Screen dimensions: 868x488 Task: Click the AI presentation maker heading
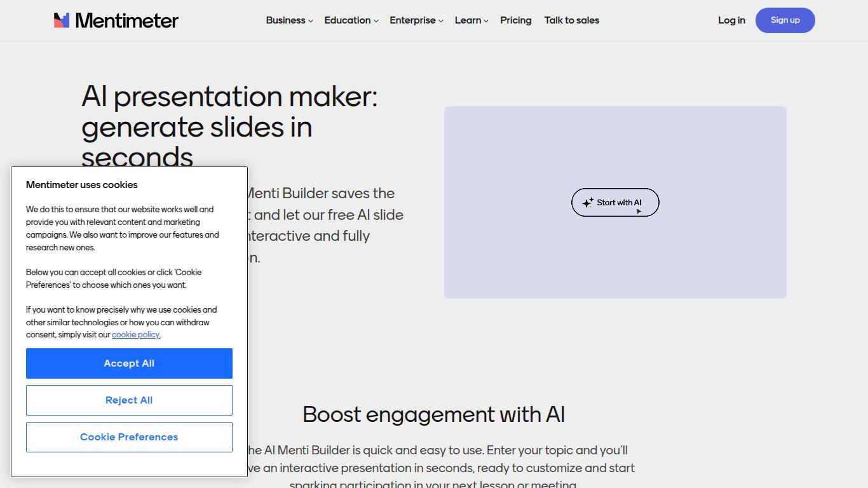pos(229,111)
